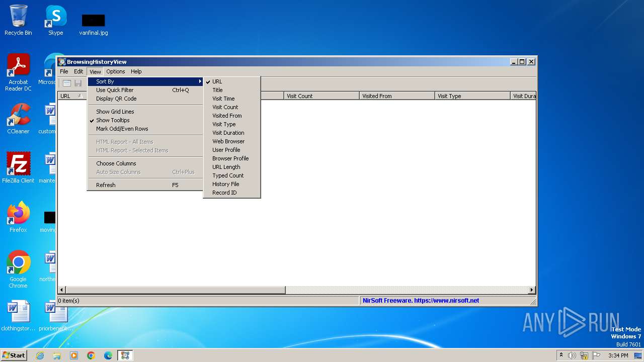
Task: Launch the Skype desktop shortcut
Action: click(56, 20)
